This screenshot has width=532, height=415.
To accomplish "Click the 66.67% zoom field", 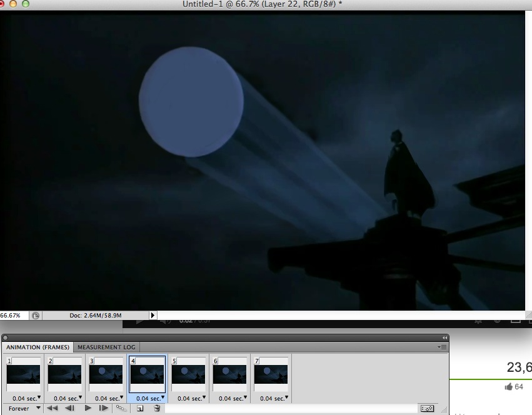I will 9,316.
